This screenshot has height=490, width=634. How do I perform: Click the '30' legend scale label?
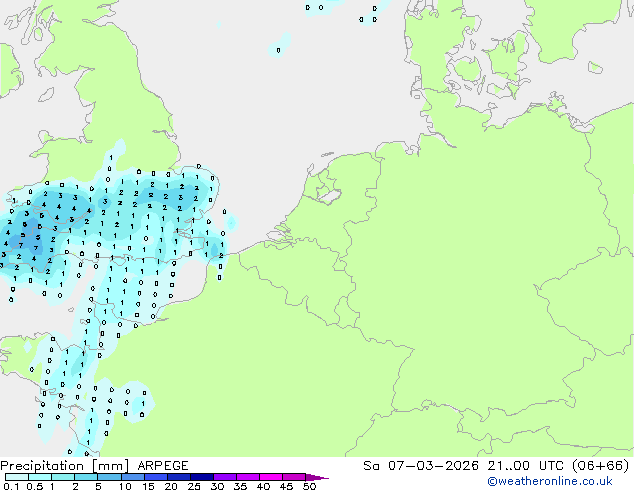pos(217,486)
